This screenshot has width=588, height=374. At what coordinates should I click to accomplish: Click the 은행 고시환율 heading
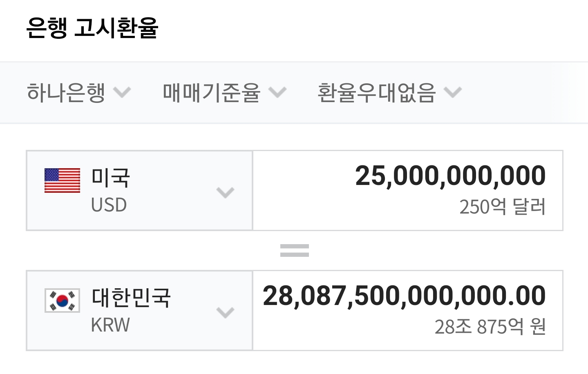(92, 28)
